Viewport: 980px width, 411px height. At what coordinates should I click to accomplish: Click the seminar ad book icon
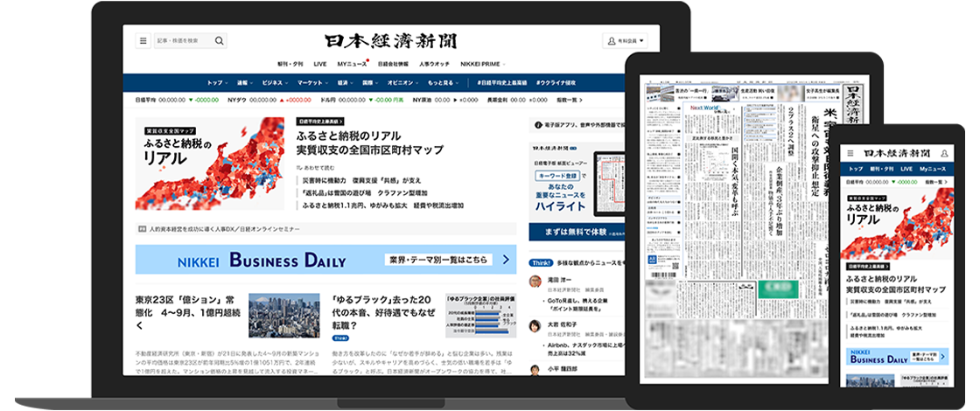(x=142, y=228)
